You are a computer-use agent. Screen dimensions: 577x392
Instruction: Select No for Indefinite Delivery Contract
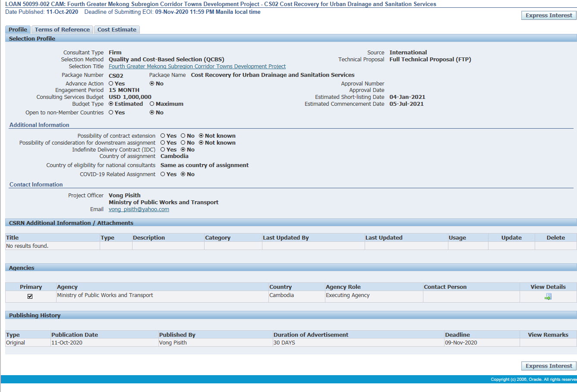pos(183,150)
